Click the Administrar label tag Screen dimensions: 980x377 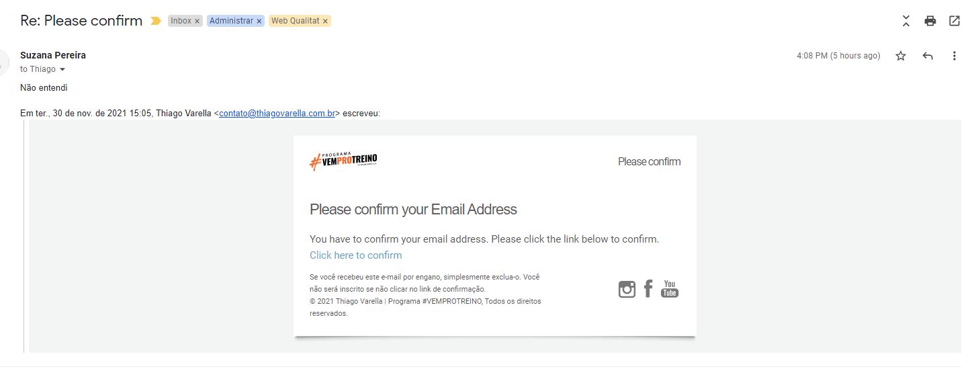231,21
